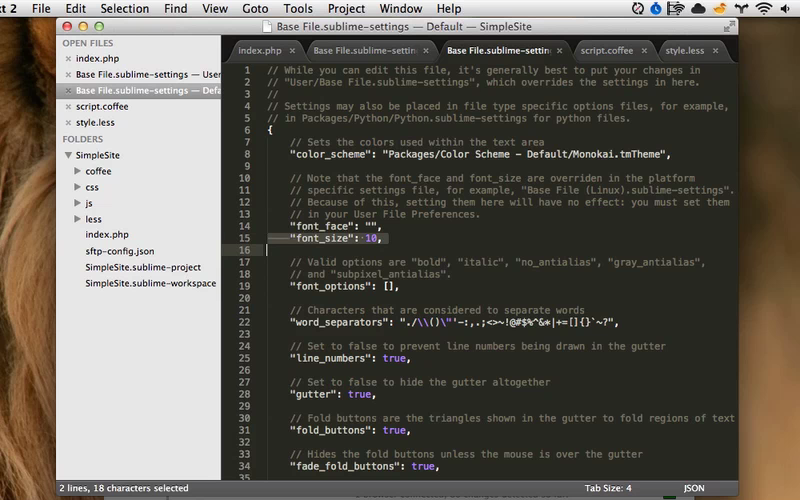
Task: Open SimpleSite.sublime-project in sidebar
Action: pos(143,267)
